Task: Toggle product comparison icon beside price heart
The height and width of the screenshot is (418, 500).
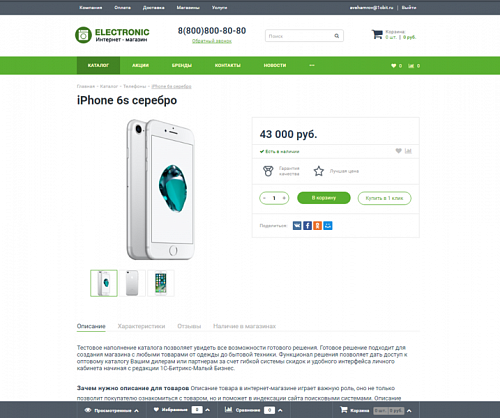Action: [x=408, y=151]
